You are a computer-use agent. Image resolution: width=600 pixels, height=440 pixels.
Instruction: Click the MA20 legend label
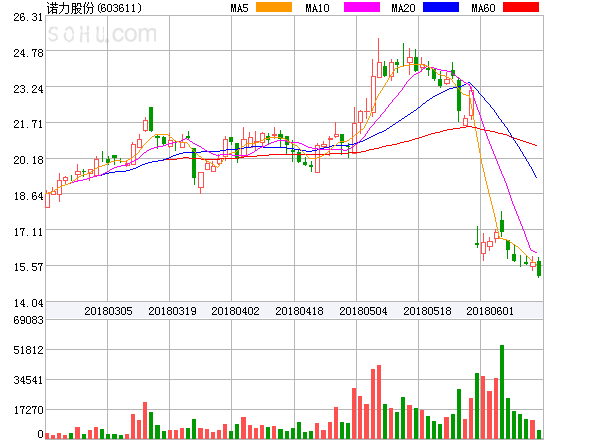tap(403, 8)
